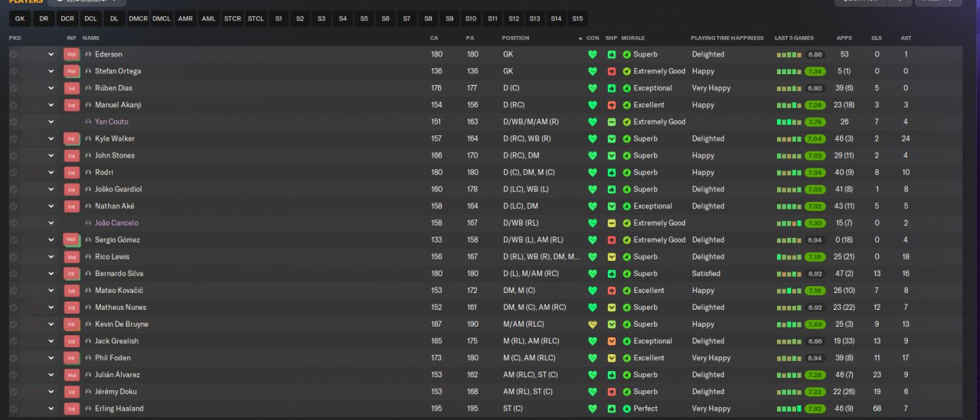
Task: Click Erling Haaland's condition heart icon
Action: (592, 409)
